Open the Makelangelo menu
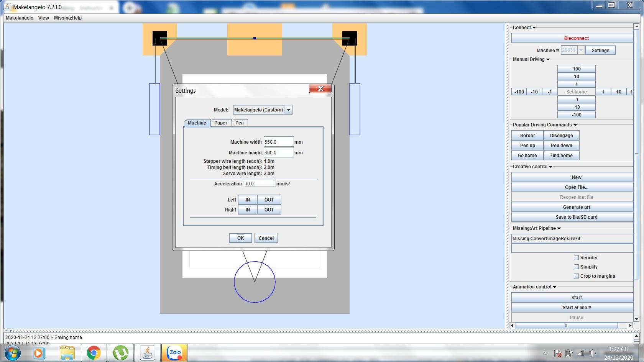Image resolution: width=644 pixels, height=362 pixels. click(x=20, y=18)
